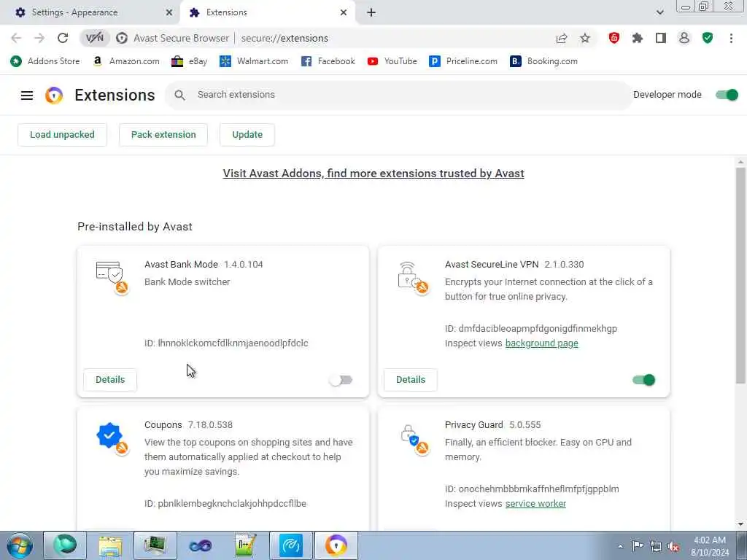Click the Avast SecureLine VPN extension icon
747x560 pixels.
tap(412, 277)
